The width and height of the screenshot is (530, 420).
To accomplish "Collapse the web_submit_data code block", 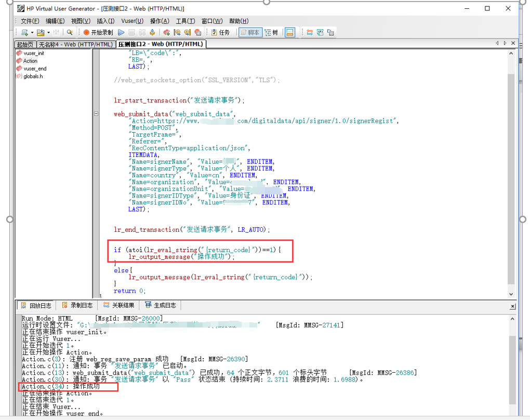I will (x=96, y=114).
